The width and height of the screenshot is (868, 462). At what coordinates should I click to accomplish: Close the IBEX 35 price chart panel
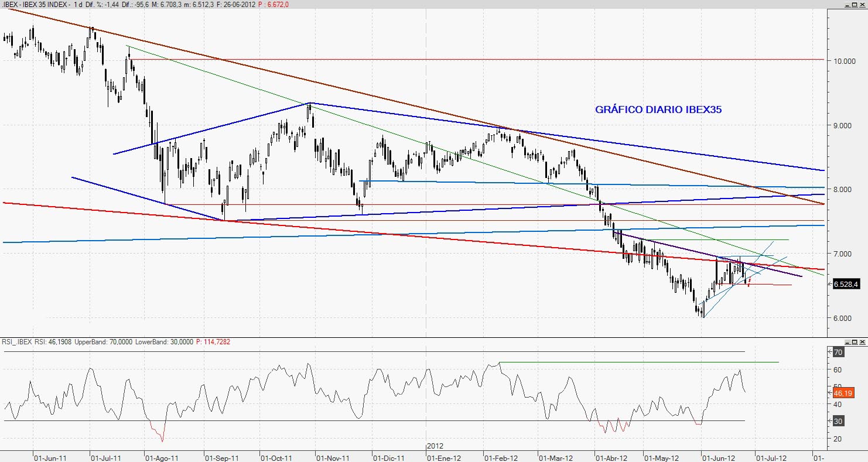pos(863,5)
